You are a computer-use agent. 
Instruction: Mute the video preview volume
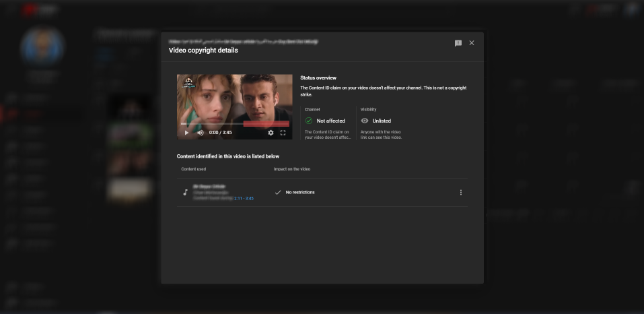click(x=201, y=133)
